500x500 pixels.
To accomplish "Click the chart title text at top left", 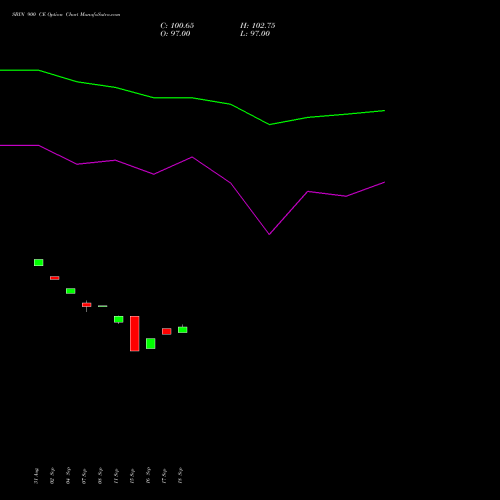I will [x=66, y=15].
